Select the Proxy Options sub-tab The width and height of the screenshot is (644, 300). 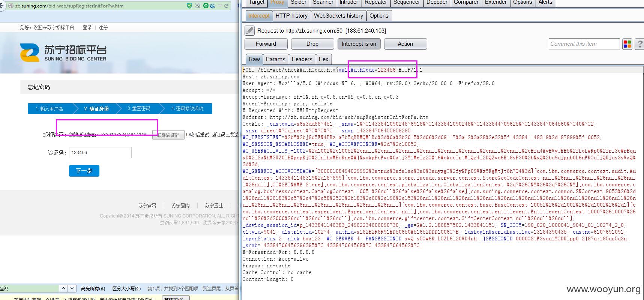379,16
